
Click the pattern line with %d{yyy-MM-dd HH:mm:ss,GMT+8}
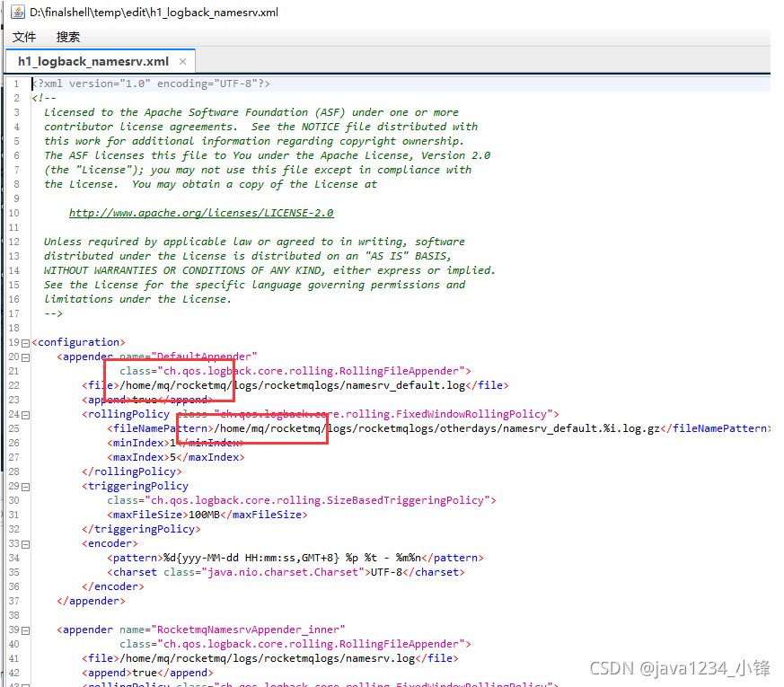click(295, 558)
